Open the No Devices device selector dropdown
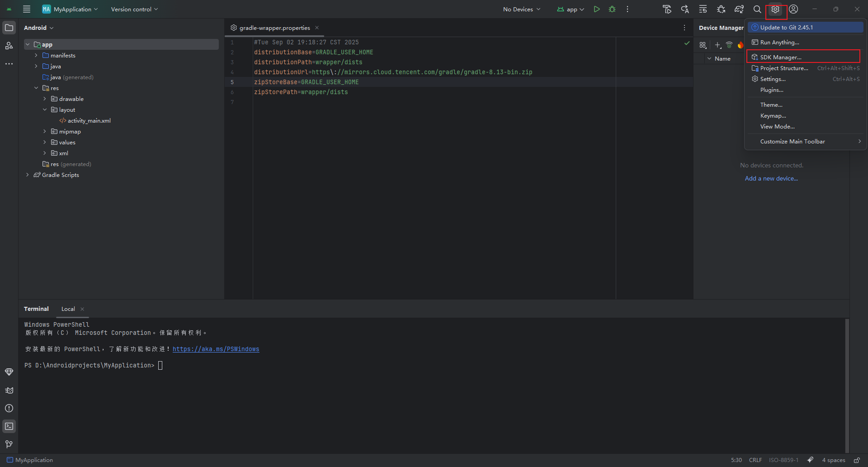The image size is (868, 467). (x=521, y=9)
